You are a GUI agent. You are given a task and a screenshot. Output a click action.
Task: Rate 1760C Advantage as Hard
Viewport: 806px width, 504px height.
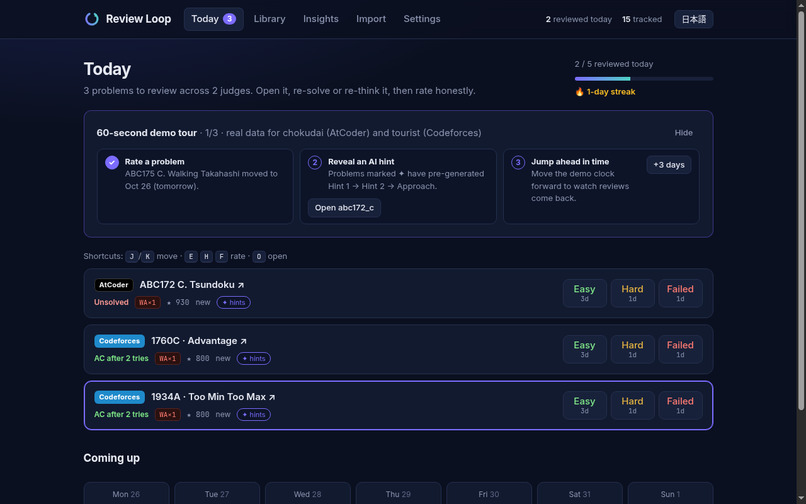pos(632,349)
